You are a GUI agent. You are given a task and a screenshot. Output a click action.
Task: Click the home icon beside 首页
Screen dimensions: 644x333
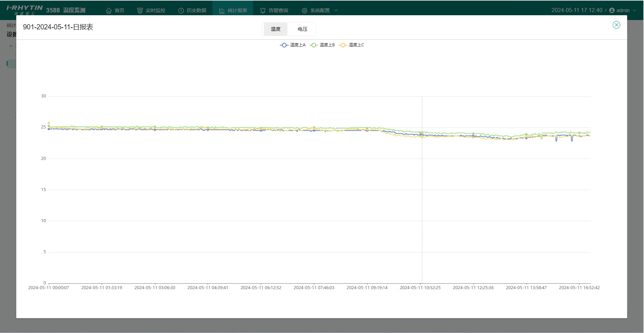(109, 10)
